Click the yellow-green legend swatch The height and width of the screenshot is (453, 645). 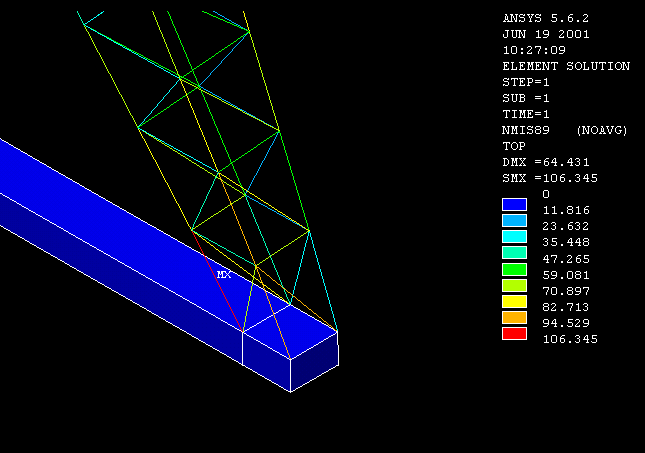click(x=514, y=285)
